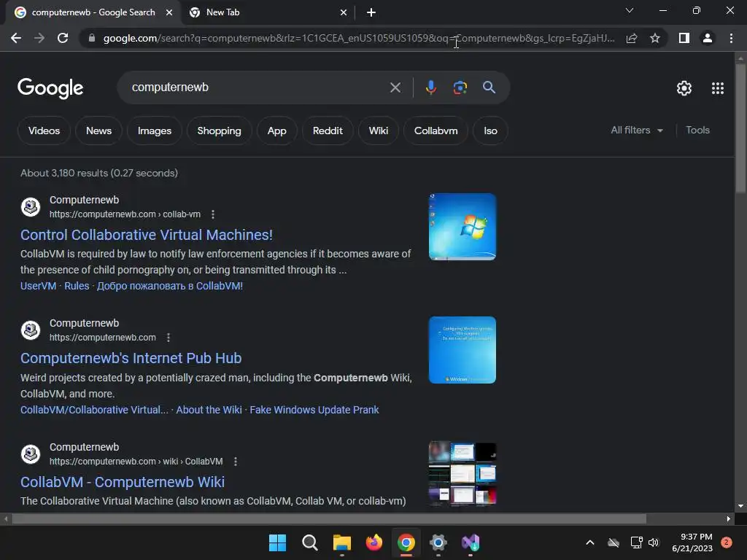The height and width of the screenshot is (560, 747).
Task: Filter results by Images
Action: (x=155, y=131)
